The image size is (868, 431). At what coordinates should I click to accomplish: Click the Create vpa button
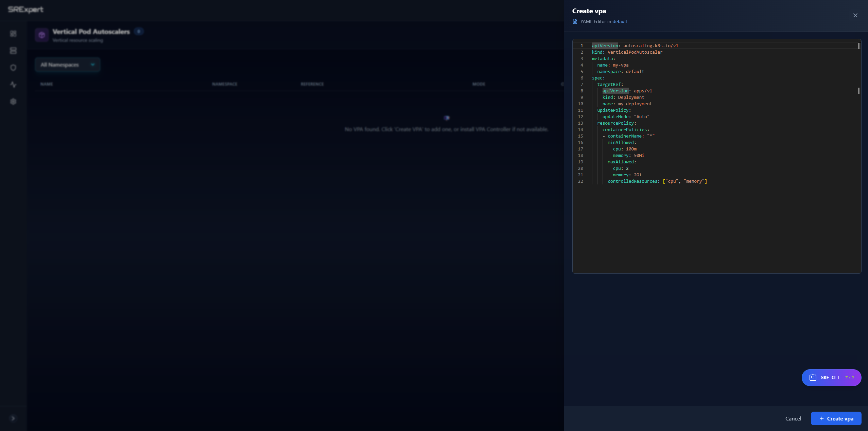(x=836, y=418)
